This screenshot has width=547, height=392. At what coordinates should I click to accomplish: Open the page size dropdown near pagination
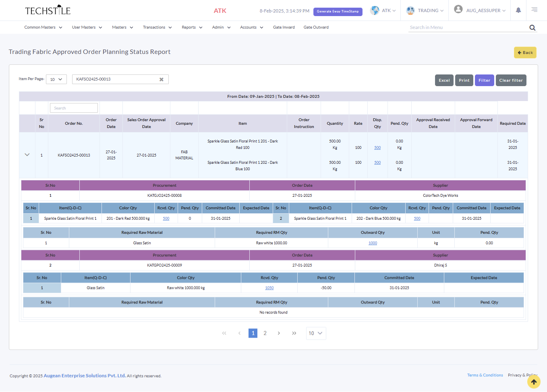[x=316, y=333]
